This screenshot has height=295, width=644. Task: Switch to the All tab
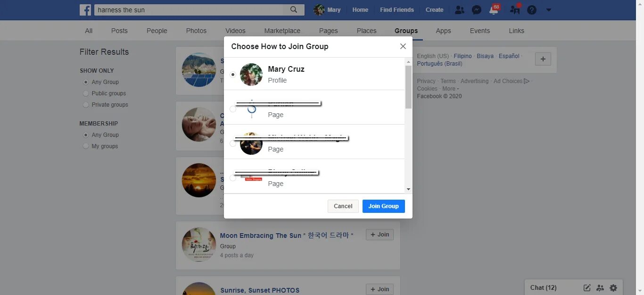pyautogui.click(x=89, y=31)
